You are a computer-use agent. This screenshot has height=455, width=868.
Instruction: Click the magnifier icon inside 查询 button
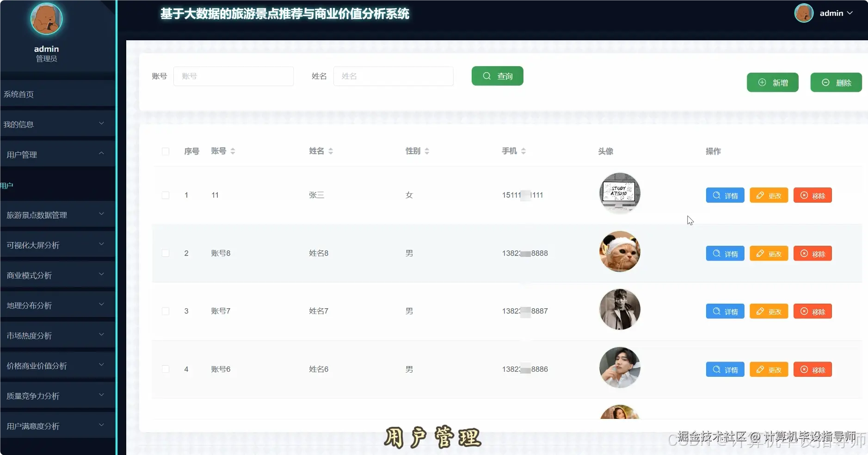coord(487,76)
